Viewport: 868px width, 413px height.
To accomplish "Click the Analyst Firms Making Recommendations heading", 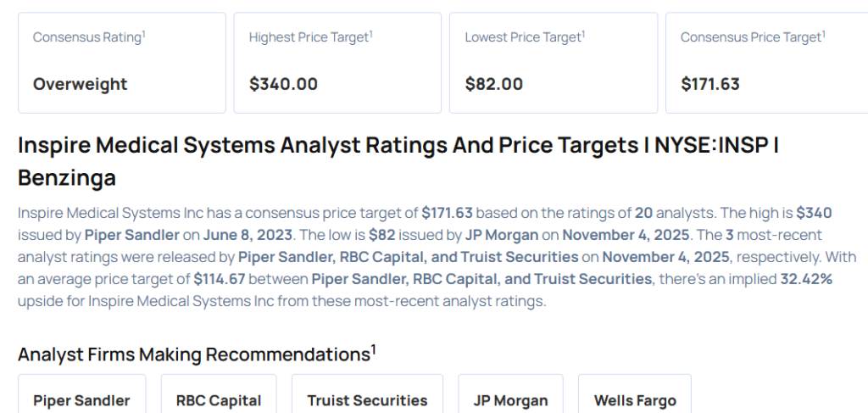I will click(193, 354).
